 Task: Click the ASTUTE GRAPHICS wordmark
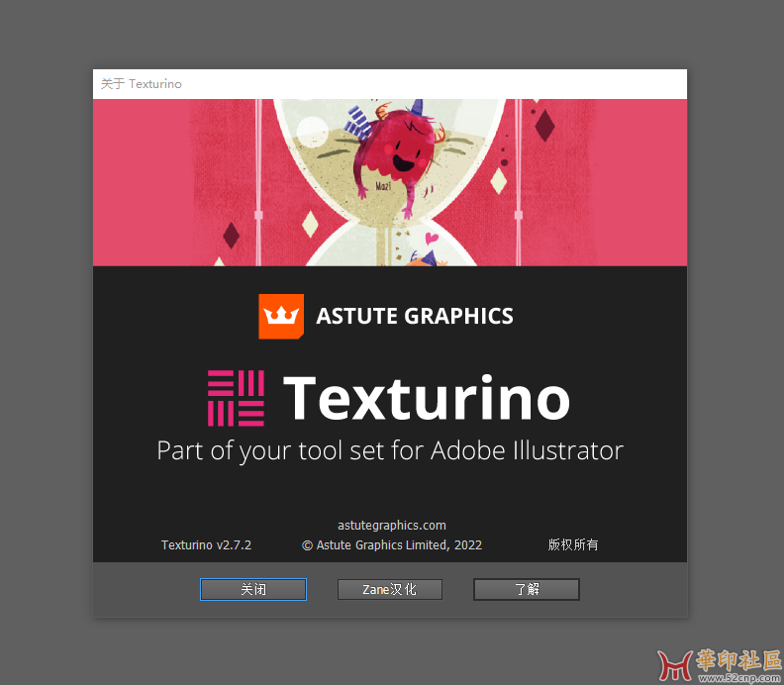click(x=415, y=316)
